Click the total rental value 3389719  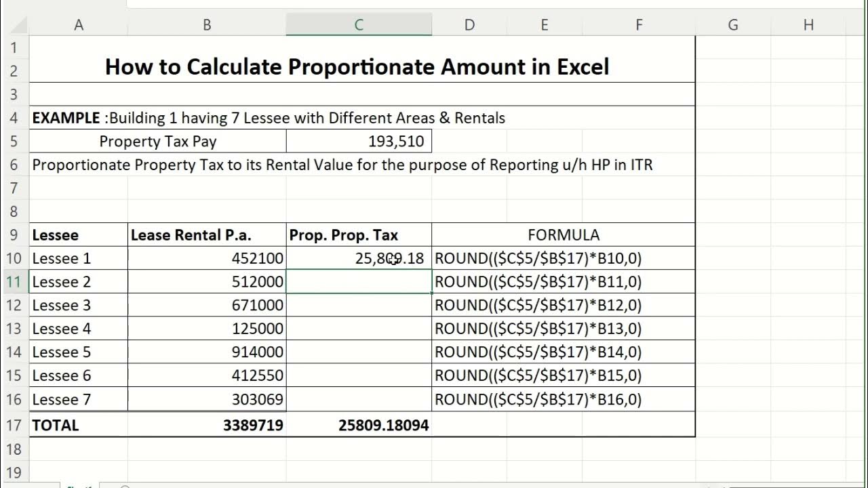tap(207, 426)
